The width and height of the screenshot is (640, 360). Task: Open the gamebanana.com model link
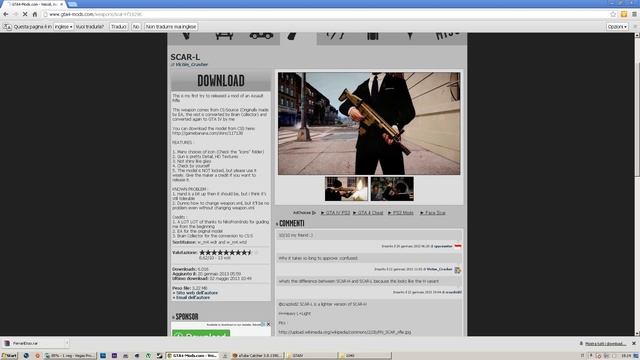tap(207, 133)
